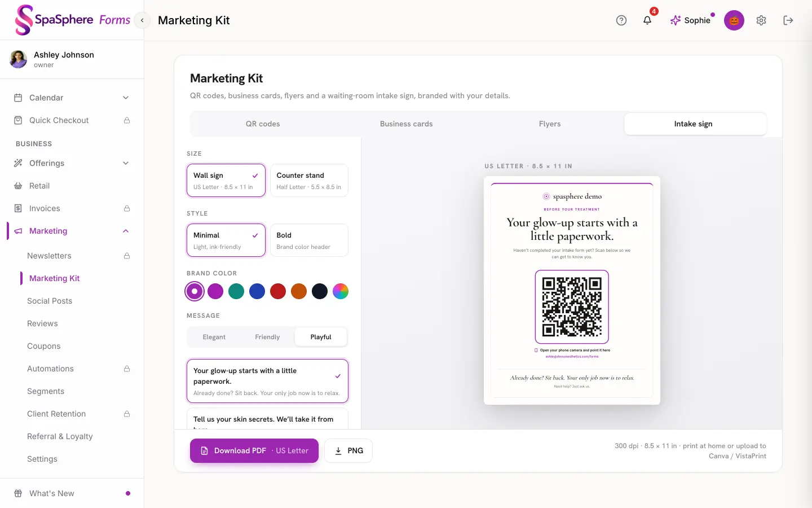The width and height of the screenshot is (812, 508).
Task: Open the settings gear icon
Action: click(761, 20)
